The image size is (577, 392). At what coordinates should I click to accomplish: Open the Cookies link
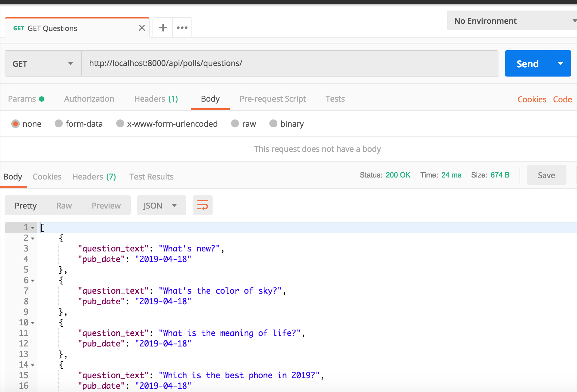tap(532, 99)
